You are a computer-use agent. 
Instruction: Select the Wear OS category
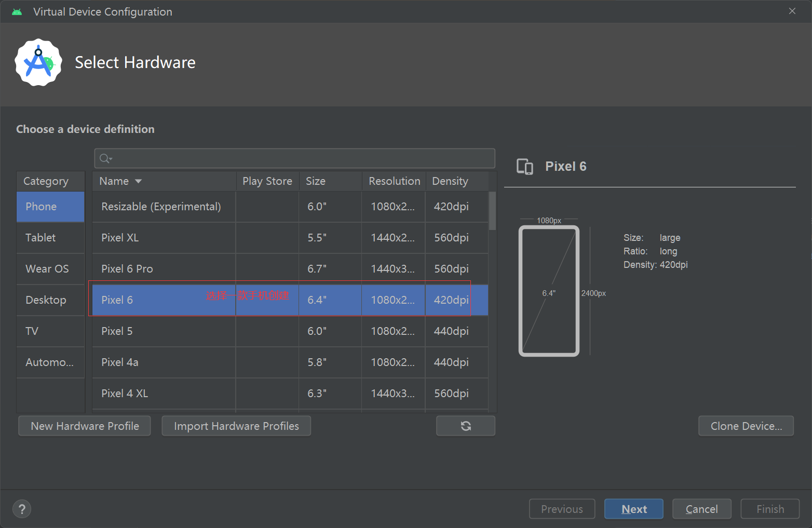coord(50,269)
